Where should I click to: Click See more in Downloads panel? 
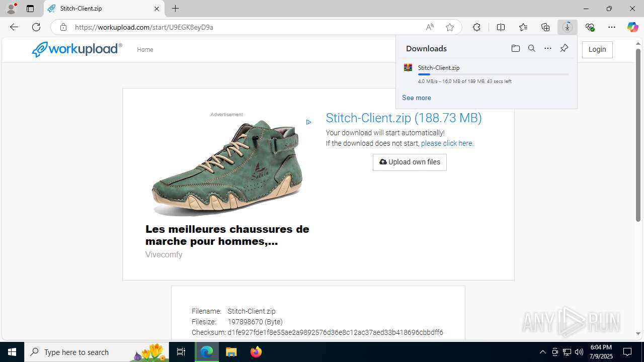(416, 98)
